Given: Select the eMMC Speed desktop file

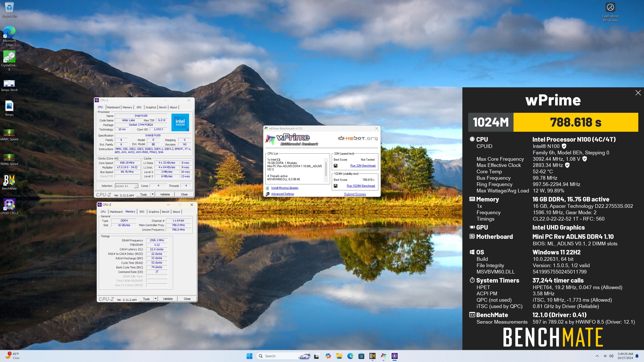Looking at the screenshot, I should [9, 135].
